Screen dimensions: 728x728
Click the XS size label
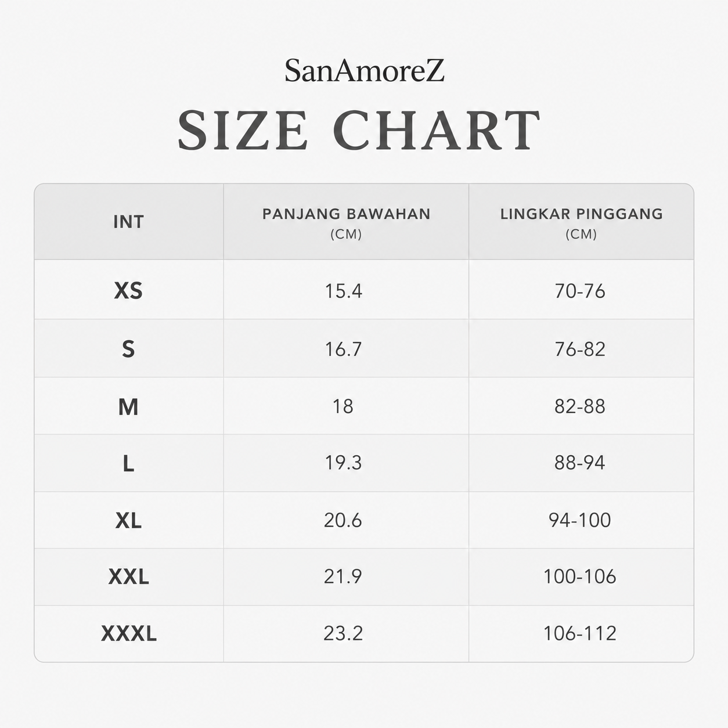coord(128,290)
